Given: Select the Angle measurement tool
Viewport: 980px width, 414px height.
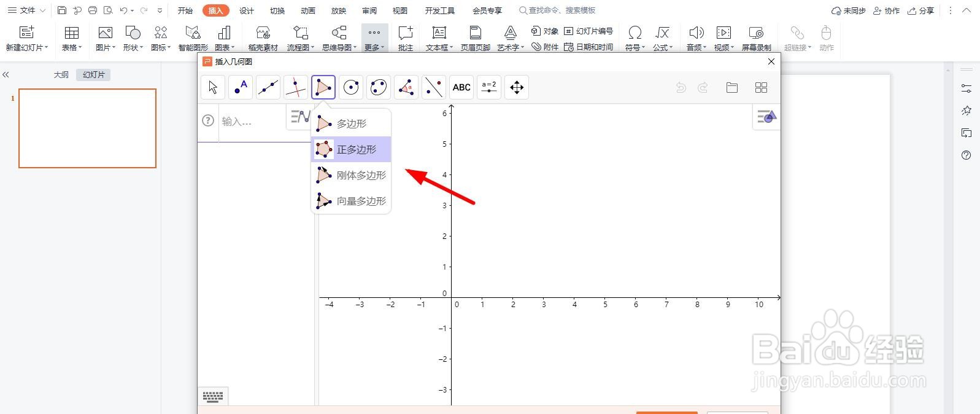Looking at the screenshot, I should click(406, 87).
